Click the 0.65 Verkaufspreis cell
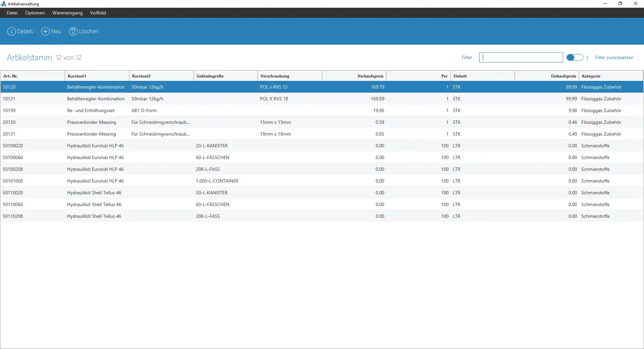Viewport: 644px width, 349px height. pyautogui.click(x=380, y=134)
